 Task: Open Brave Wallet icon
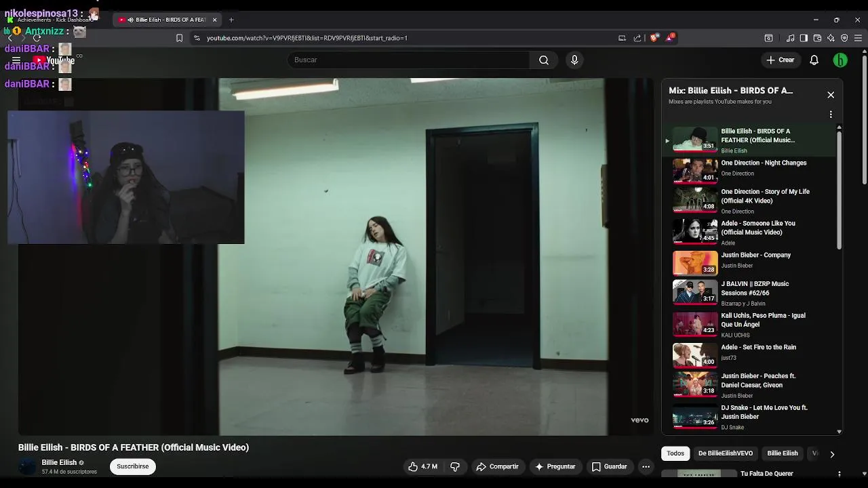pos(817,38)
